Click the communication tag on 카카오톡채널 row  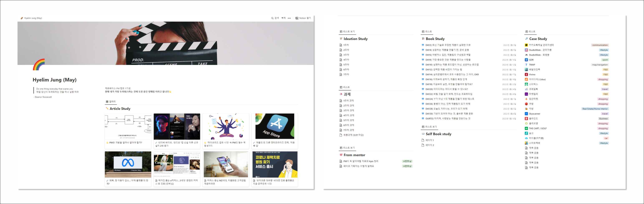(600, 45)
